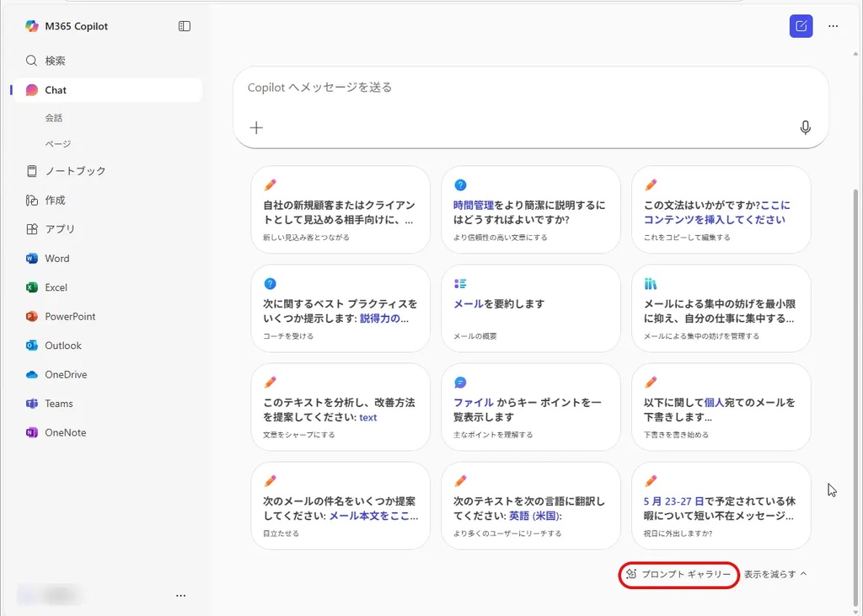Image resolution: width=863 pixels, height=616 pixels.
Task: Toggle the sidebar collapse panel icon
Action: 185,26
